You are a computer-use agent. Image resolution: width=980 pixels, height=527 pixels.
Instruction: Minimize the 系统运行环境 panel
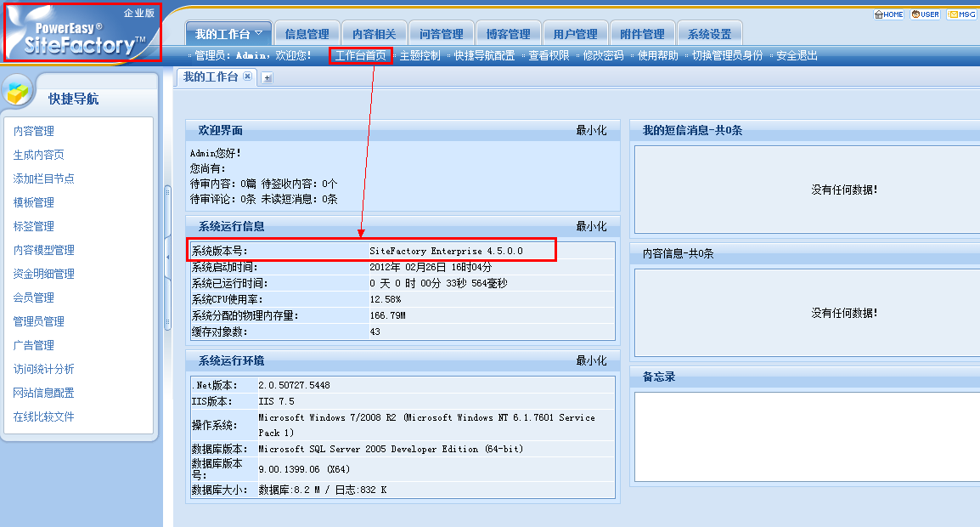[x=591, y=361]
